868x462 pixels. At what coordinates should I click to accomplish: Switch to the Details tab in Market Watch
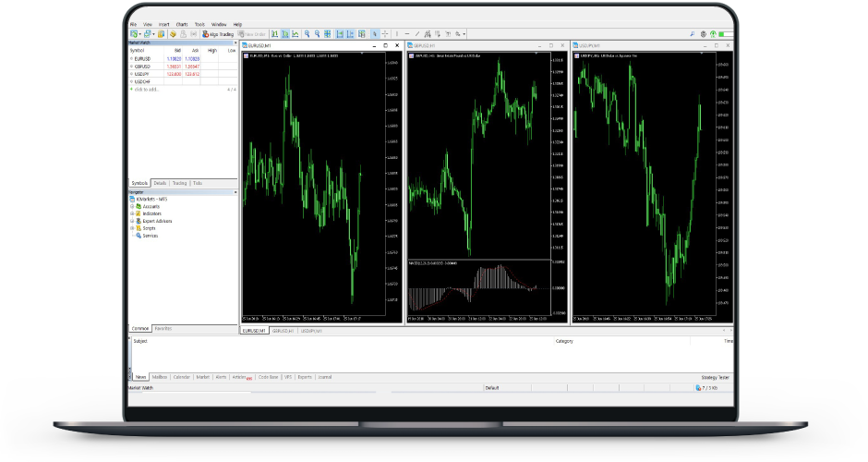point(160,183)
